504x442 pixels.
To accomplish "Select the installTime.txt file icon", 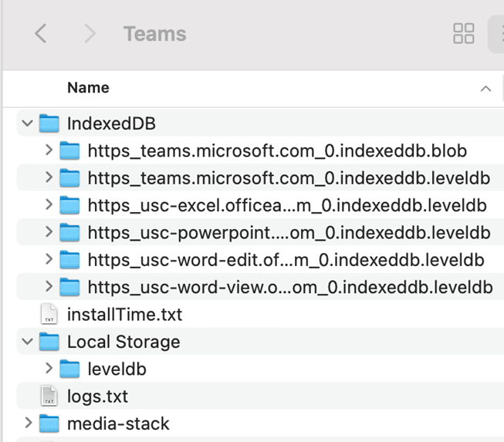I will (x=49, y=314).
